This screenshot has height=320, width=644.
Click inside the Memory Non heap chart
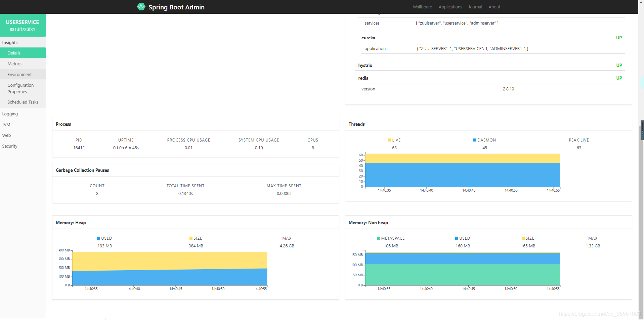pyautogui.click(x=462, y=269)
